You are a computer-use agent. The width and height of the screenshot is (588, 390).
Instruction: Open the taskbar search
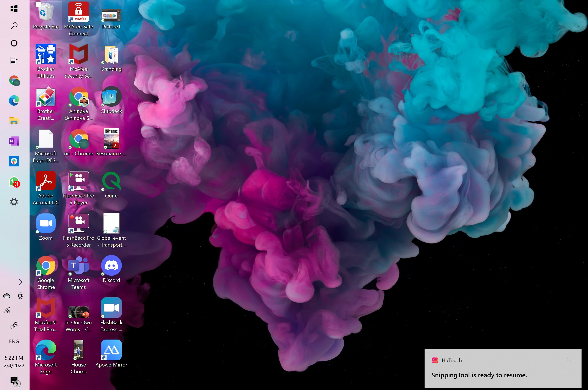tap(14, 26)
